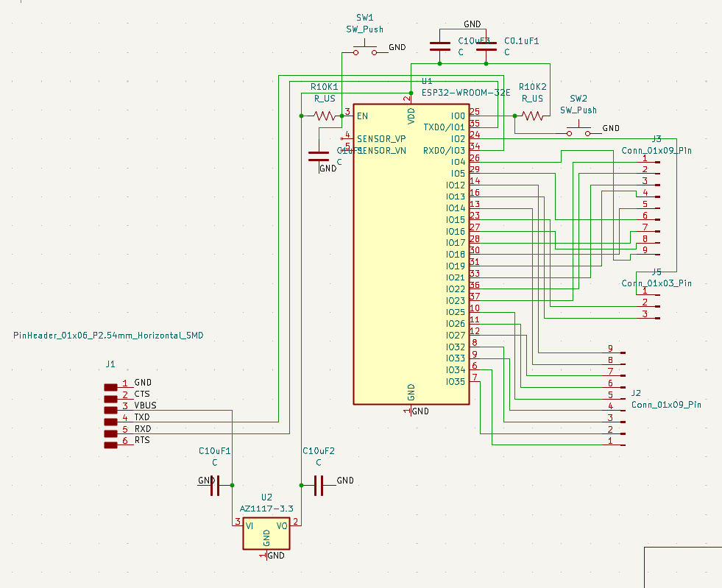
Task: Select the PinHeader_01x06 footprint text
Action: 107,335
